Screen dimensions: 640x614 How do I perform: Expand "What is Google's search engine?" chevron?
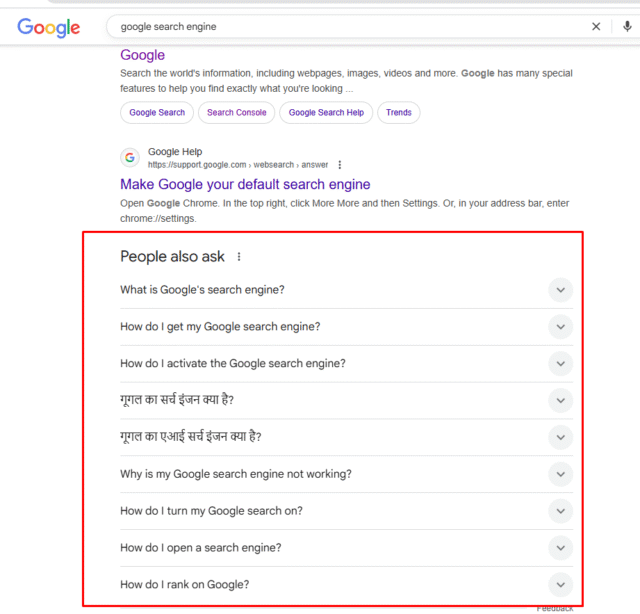click(560, 290)
